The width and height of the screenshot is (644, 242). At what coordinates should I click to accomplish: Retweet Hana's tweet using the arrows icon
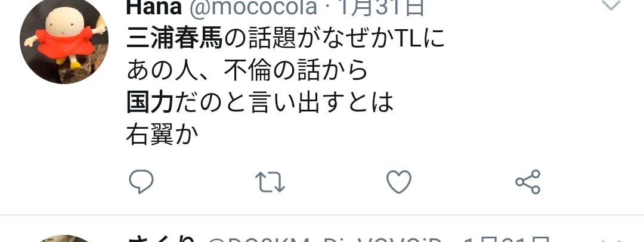270,182
